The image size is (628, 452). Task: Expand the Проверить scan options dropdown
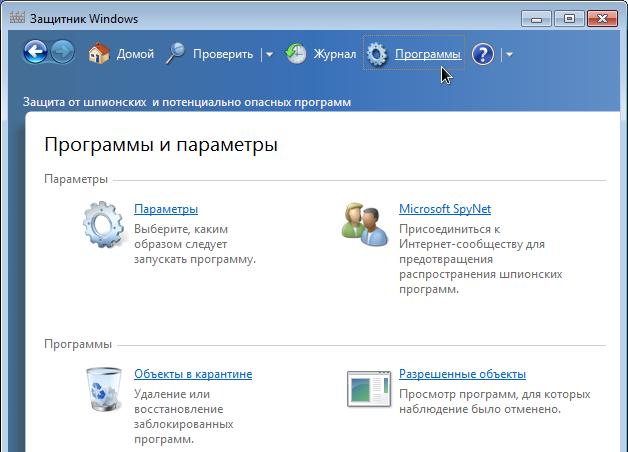[x=270, y=54]
